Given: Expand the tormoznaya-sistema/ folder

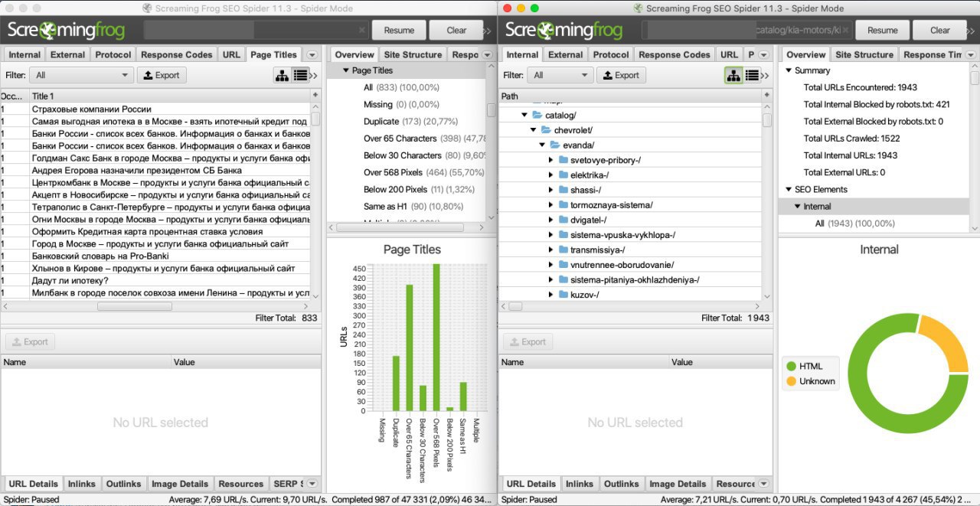Looking at the screenshot, I should point(551,205).
